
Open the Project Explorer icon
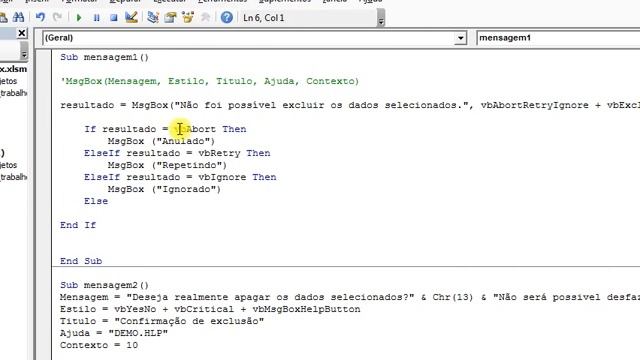pyautogui.click(x=153, y=17)
